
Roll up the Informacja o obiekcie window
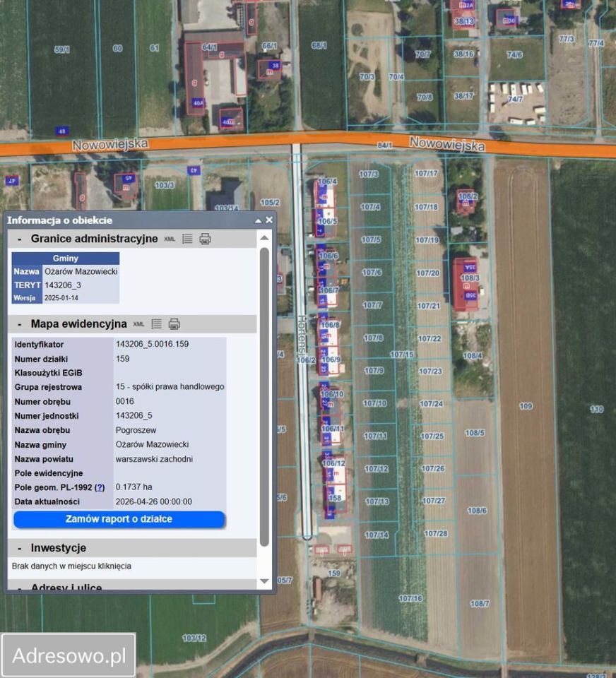259,220
